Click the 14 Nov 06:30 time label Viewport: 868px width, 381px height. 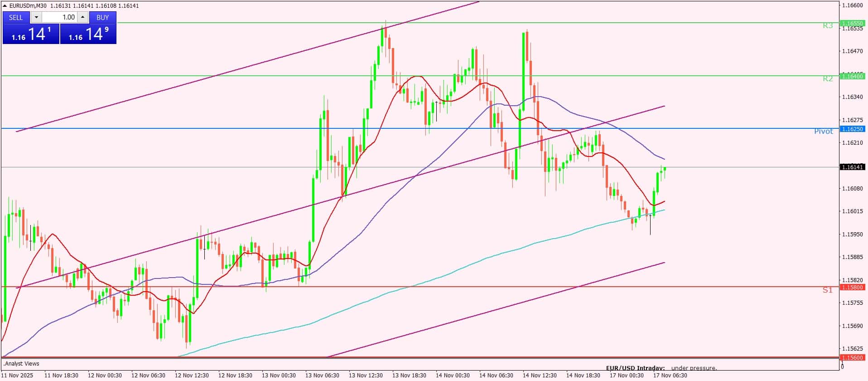tap(496, 376)
